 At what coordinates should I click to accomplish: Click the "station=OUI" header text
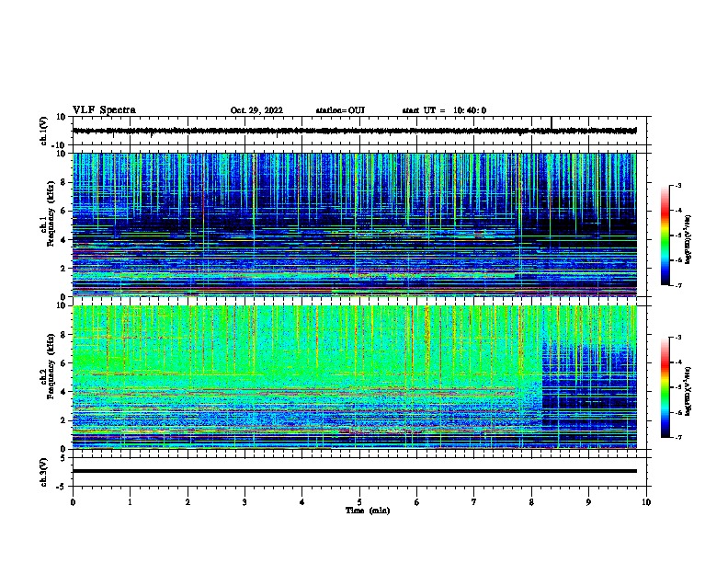(x=340, y=110)
